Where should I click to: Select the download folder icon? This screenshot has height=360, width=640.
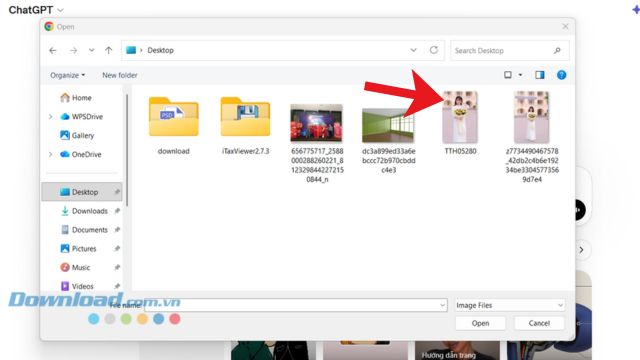click(x=173, y=117)
